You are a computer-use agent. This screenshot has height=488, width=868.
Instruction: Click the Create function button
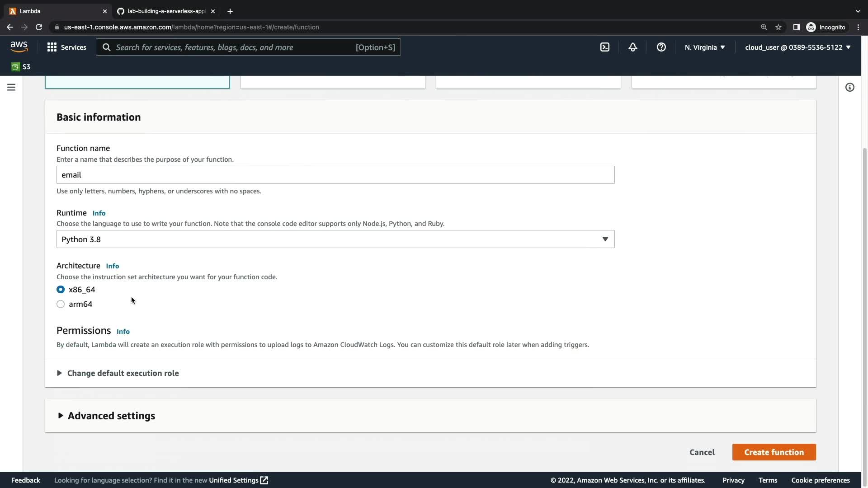(774, 452)
